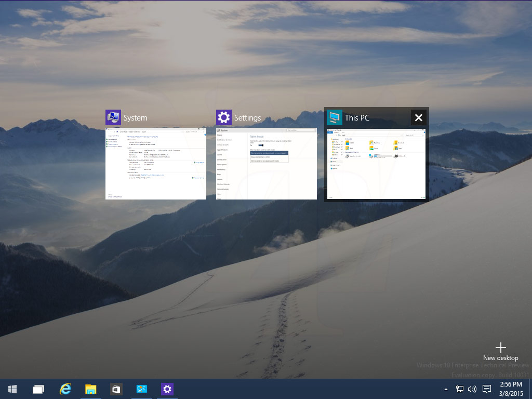This screenshot has width=532, height=399.
Task: Click the System title icon above its thumbnail
Action: (x=113, y=117)
